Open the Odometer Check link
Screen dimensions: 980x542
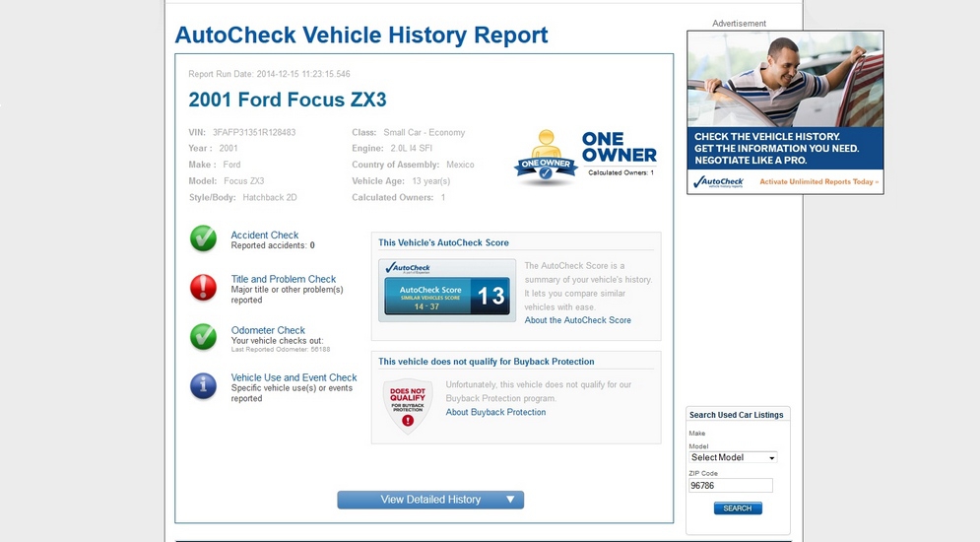268,330
